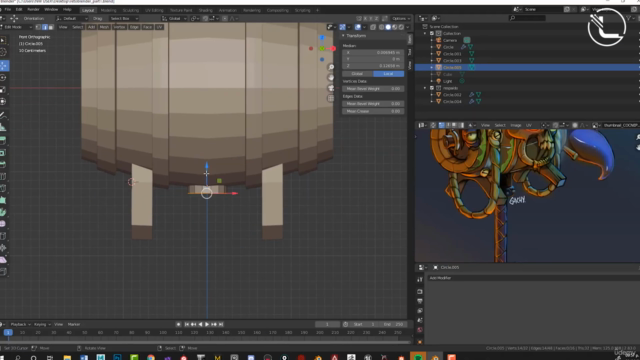Image resolution: width=640 pixels, height=360 pixels.
Task: Open the Vertex menu in viewport header
Action: [119, 27]
